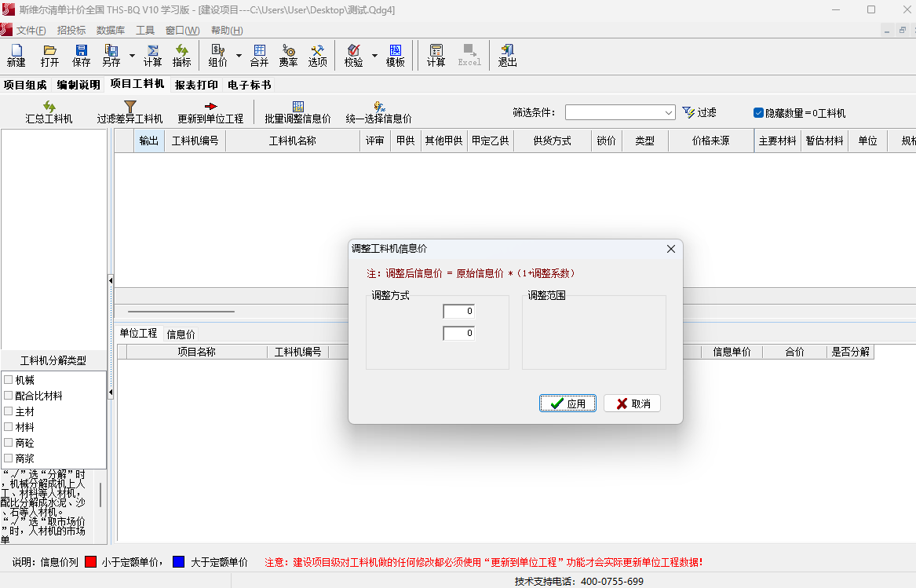Click the red 小于定额单价 color swatch

coord(90,561)
